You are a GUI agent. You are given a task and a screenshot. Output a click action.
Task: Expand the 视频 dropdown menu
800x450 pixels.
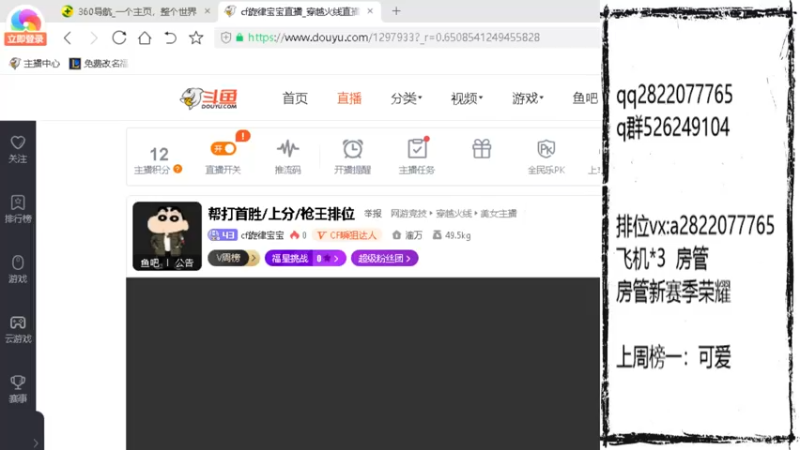click(x=466, y=98)
